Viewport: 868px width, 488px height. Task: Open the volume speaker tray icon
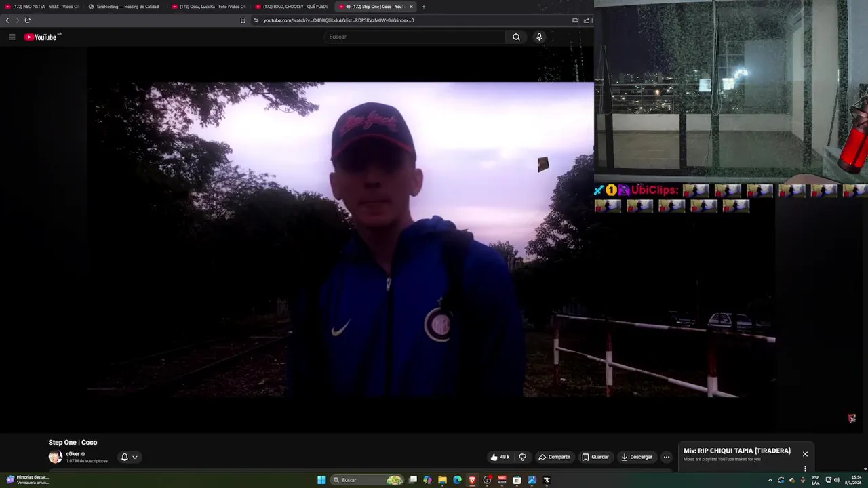coord(837,480)
